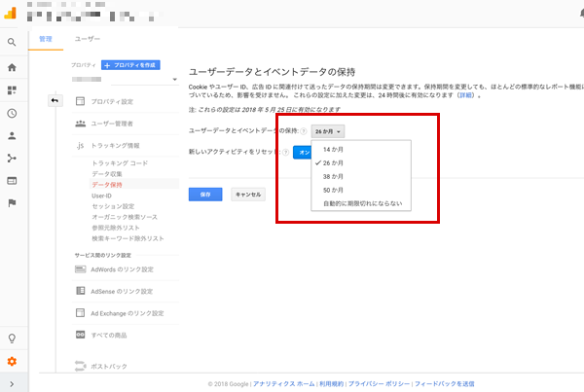Open the Conversions flag icon
584x392 pixels.
coord(12,202)
